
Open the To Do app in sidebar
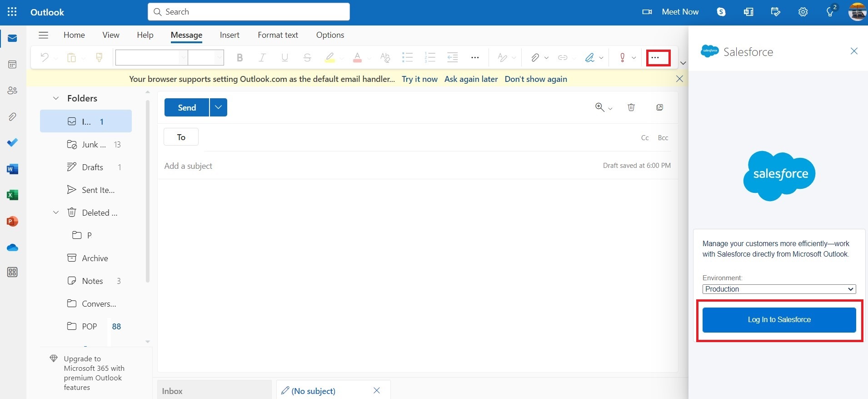coord(12,143)
